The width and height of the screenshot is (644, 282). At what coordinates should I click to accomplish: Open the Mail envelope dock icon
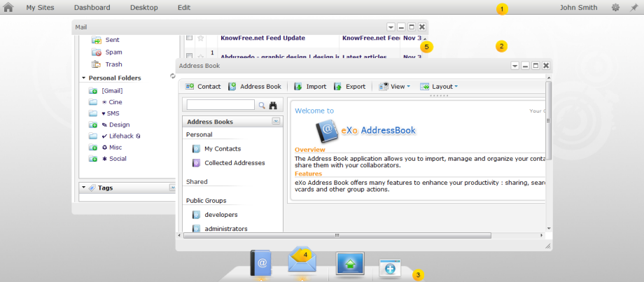(x=301, y=262)
